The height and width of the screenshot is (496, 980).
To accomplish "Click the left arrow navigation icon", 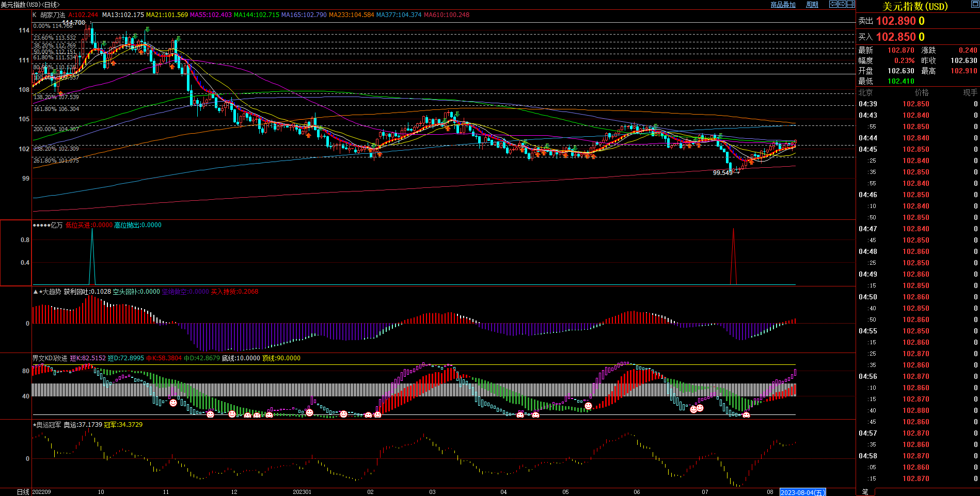I will point(833,4).
